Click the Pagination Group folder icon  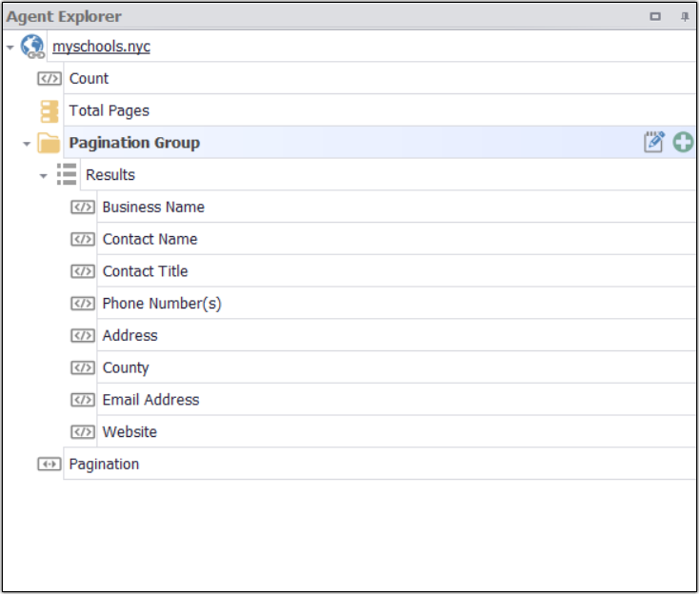coord(49,144)
